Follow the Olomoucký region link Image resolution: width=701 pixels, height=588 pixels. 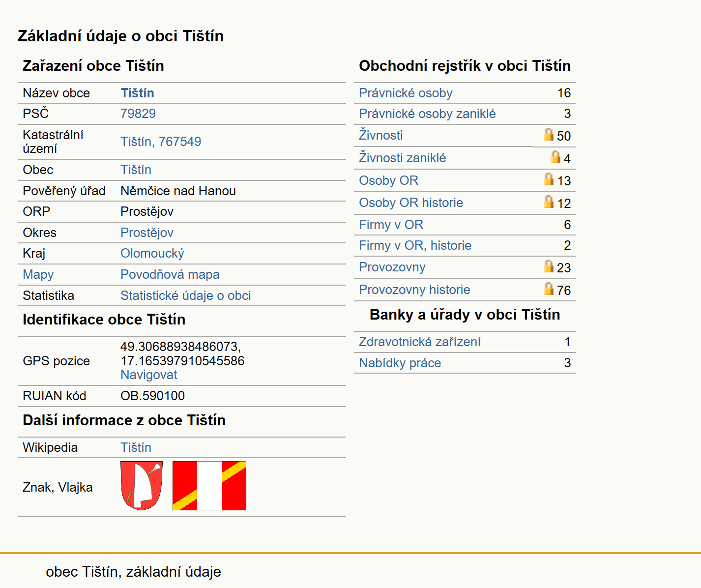coord(152,253)
